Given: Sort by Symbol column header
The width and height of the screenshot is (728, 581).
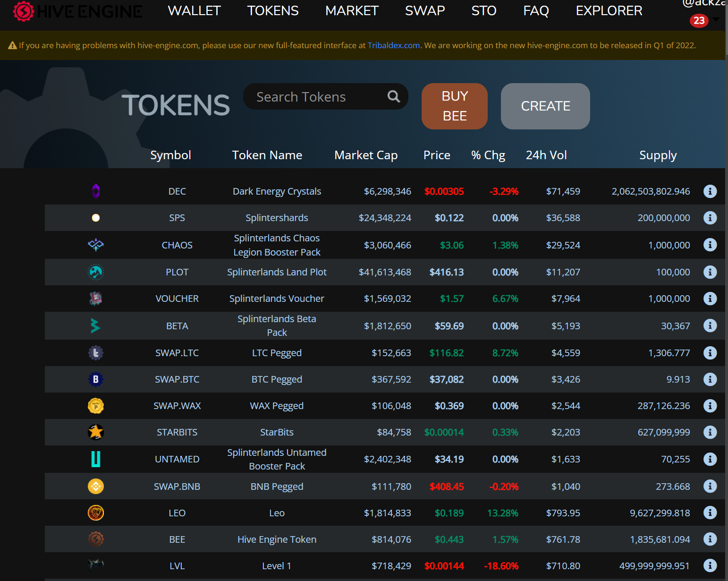Looking at the screenshot, I should pos(170,155).
